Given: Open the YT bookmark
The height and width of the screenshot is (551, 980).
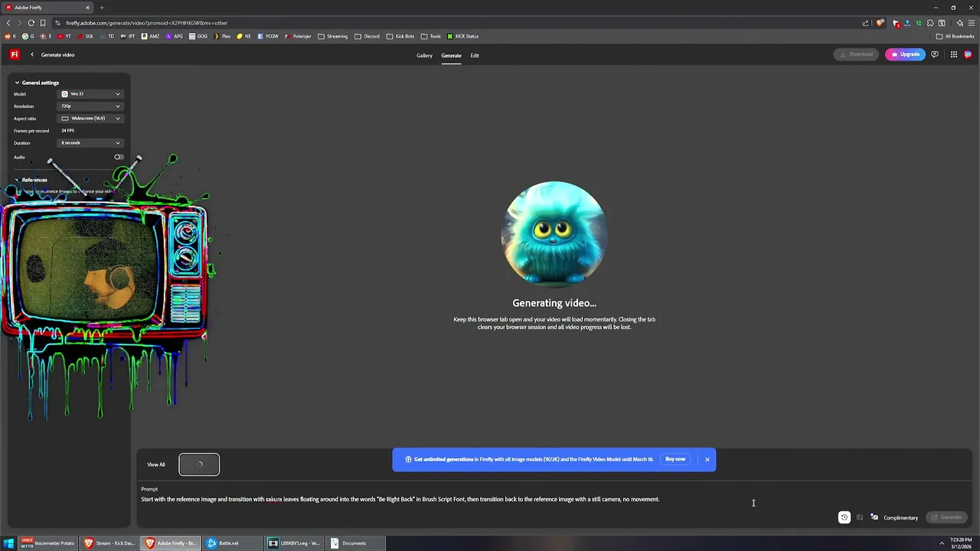Looking at the screenshot, I should click(x=64, y=36).
